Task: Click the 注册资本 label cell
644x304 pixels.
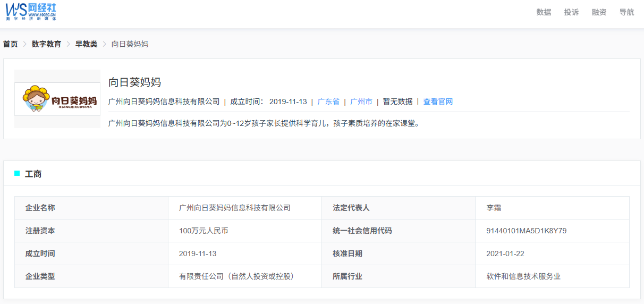Action: (91, 231)
